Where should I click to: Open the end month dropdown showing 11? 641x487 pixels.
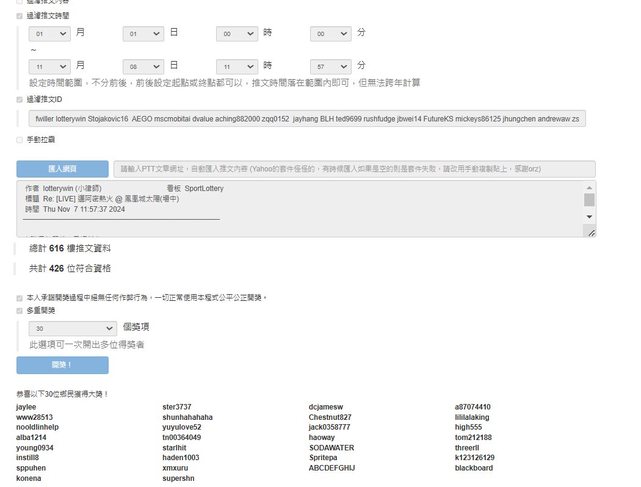pyautogui.click(x=49, y=66)
